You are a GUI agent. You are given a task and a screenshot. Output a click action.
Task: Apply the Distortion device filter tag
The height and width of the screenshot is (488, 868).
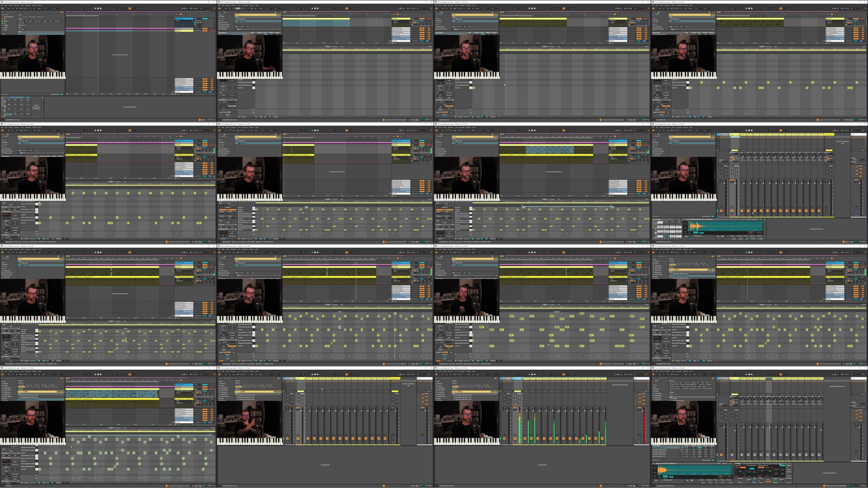coord(687,383)
